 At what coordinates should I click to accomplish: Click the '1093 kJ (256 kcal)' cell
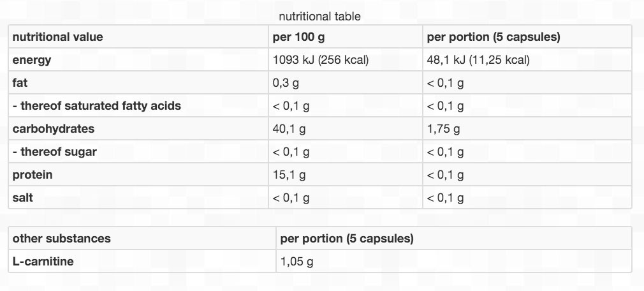[x=321, y=60]
